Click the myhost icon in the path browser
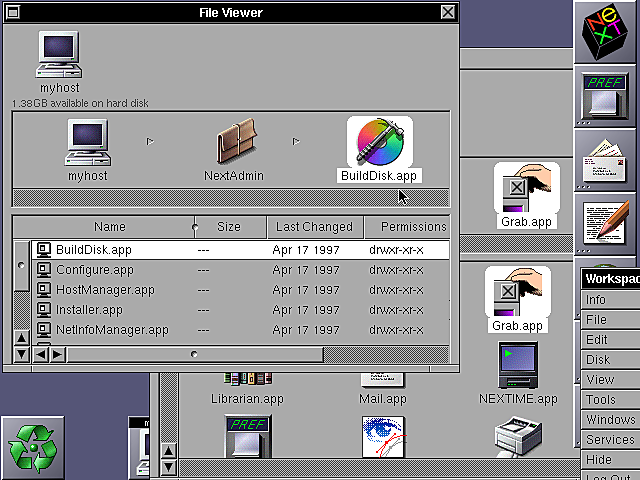640x480 pixels. click(x=87, y=142)
